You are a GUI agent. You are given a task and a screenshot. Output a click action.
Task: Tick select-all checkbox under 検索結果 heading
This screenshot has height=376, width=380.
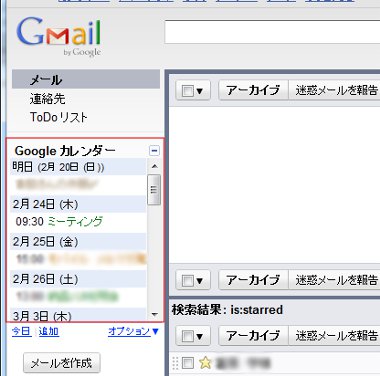[188, 336]
